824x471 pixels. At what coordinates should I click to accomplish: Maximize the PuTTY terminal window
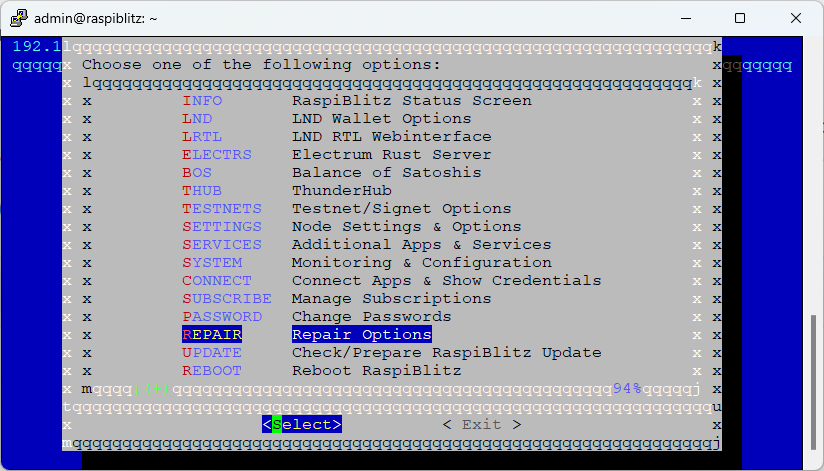pyautogui.click(x=740, y=18)
